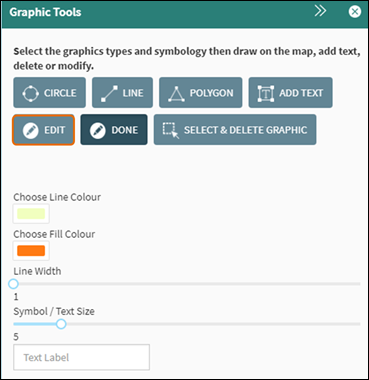
Task: Click the circle icon on CIRCLE button
Action: click(x=30, y=93)
